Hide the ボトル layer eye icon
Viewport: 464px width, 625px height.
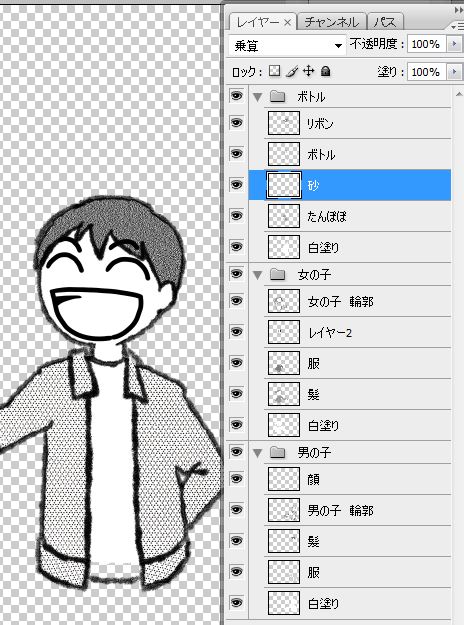[x=236, y=153]
